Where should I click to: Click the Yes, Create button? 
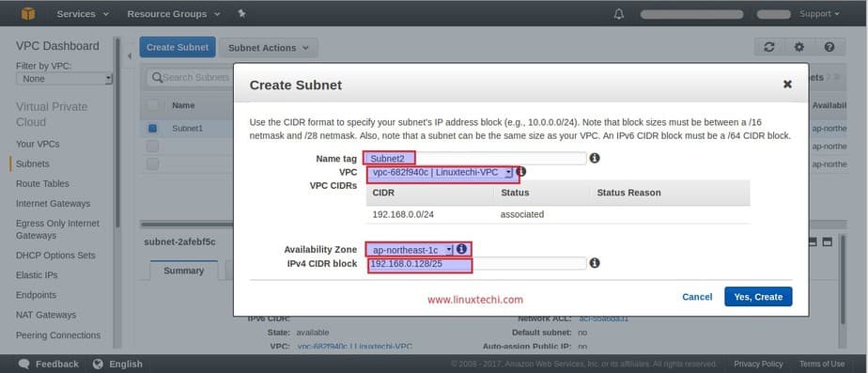click(758, 297)
